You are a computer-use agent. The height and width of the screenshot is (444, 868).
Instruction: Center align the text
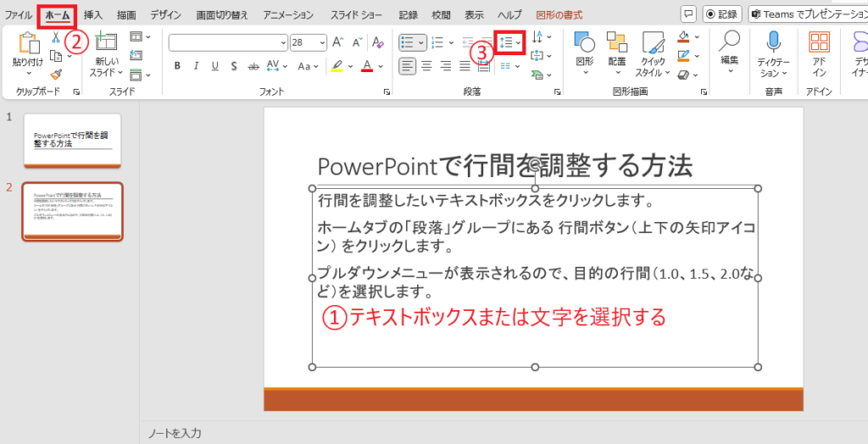click(x=427, y=66)
